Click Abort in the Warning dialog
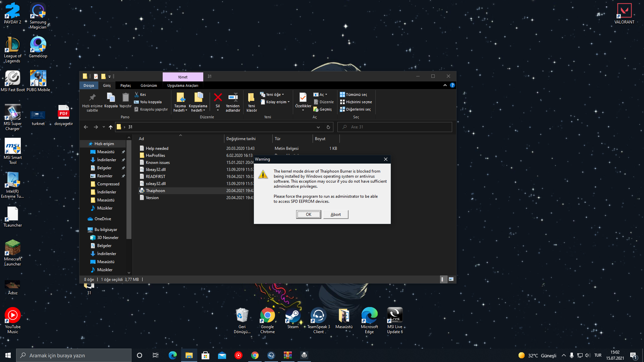 click(336, 215)
